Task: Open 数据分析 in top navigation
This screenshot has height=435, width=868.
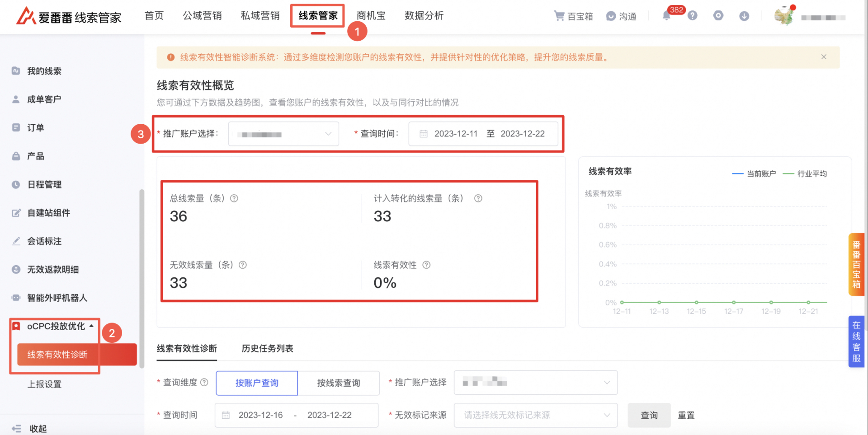Action: click(424, 16)
